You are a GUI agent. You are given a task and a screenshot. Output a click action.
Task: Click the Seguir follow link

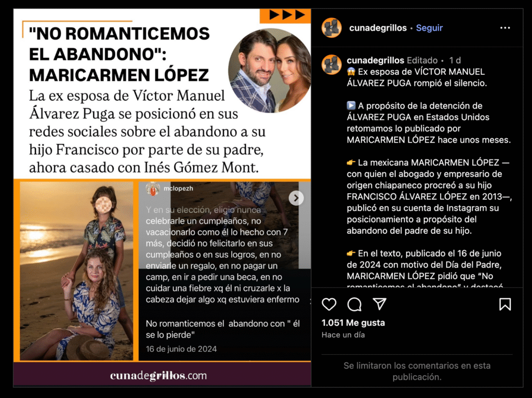pos(429,28)
